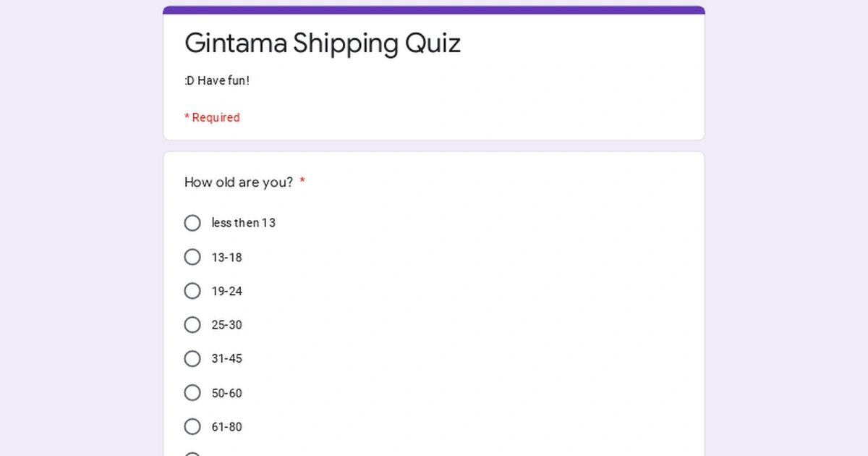Select the '61-80' age range
Screen dimensions: 868x456
coord(192,426)
